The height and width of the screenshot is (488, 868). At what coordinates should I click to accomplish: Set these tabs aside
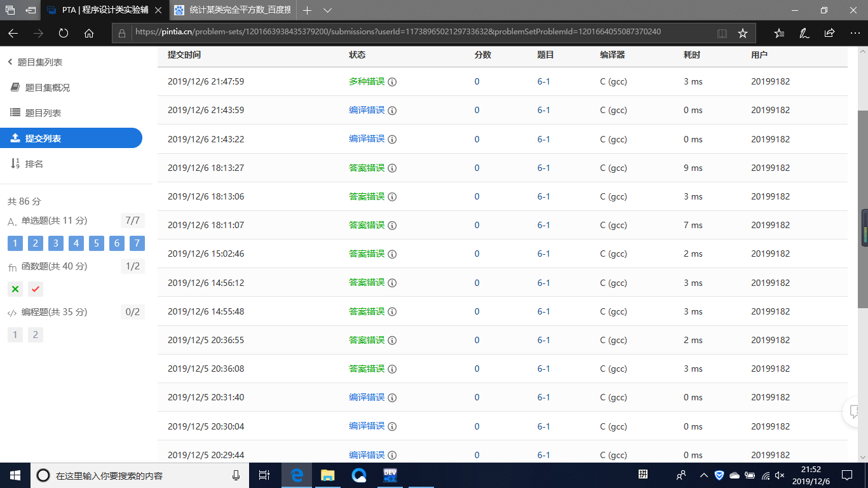(x=31, y=10)
